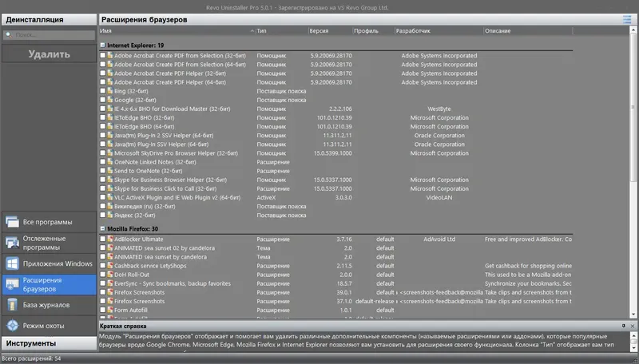The height and width of the screenshot is (364, 639).
Task: Click icon of Java Plug-In 2 SSV Helper
Action: pos(110,135)
